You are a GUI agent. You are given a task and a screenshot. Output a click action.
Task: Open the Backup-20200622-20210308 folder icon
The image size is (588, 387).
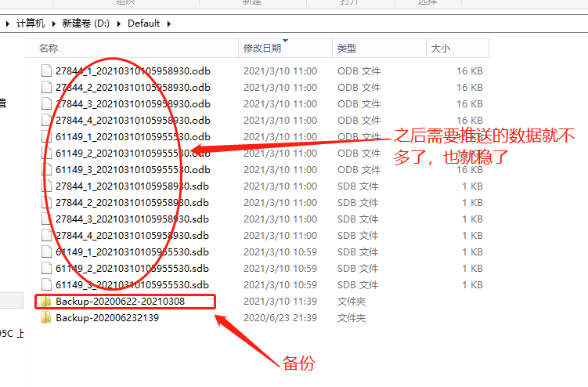coord(46,302)
